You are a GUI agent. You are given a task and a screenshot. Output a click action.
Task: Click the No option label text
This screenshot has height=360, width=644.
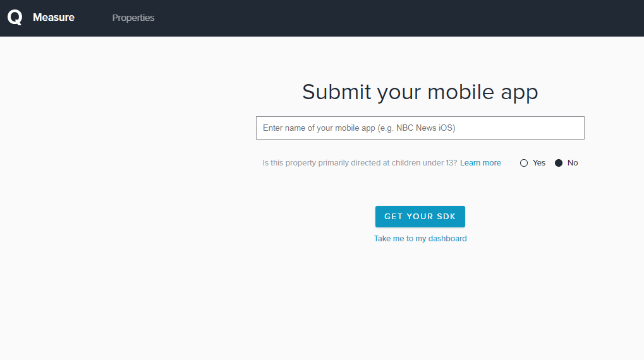click(x=573, y=163)
